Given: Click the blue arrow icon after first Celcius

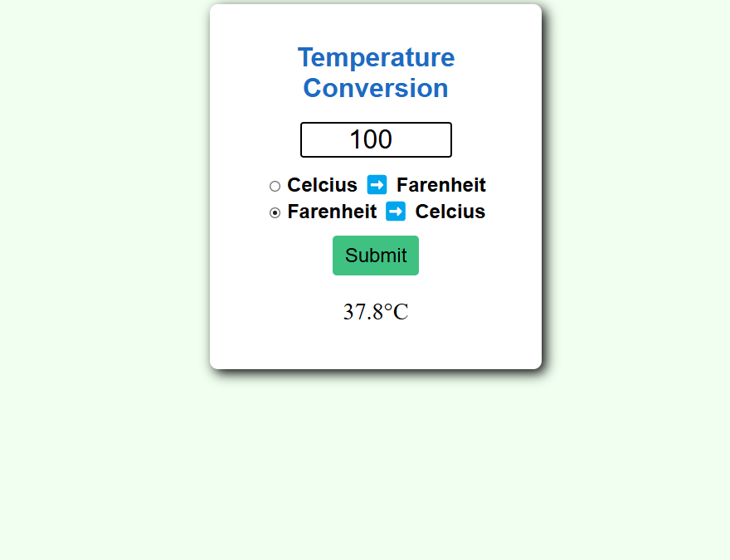Looking at the screenshot, I should [x=377, y=184].
